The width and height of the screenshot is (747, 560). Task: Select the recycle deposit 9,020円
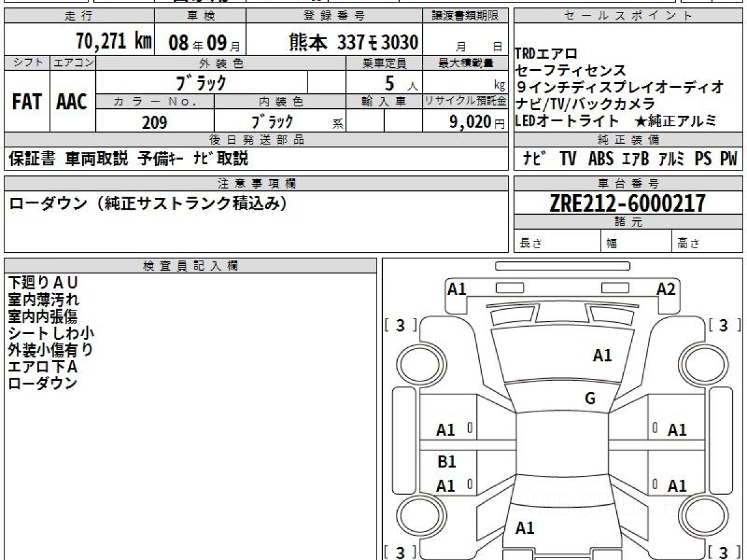[477, 123]
